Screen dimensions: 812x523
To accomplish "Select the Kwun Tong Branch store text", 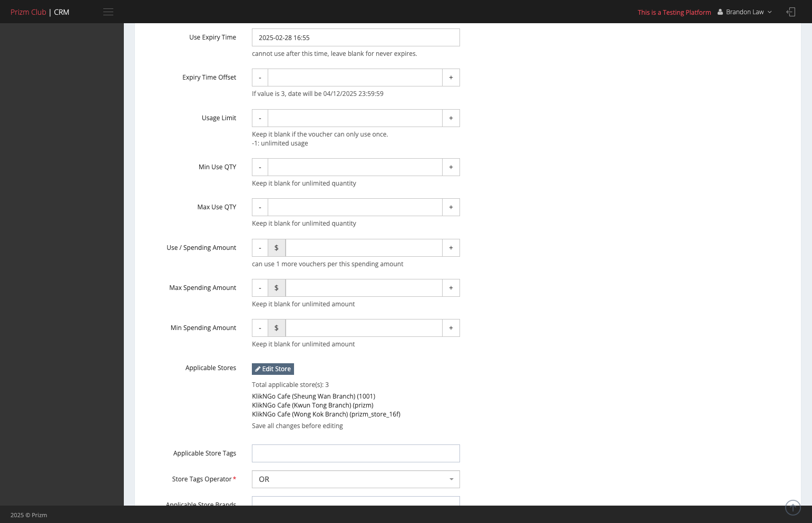I will click(312, 405).
